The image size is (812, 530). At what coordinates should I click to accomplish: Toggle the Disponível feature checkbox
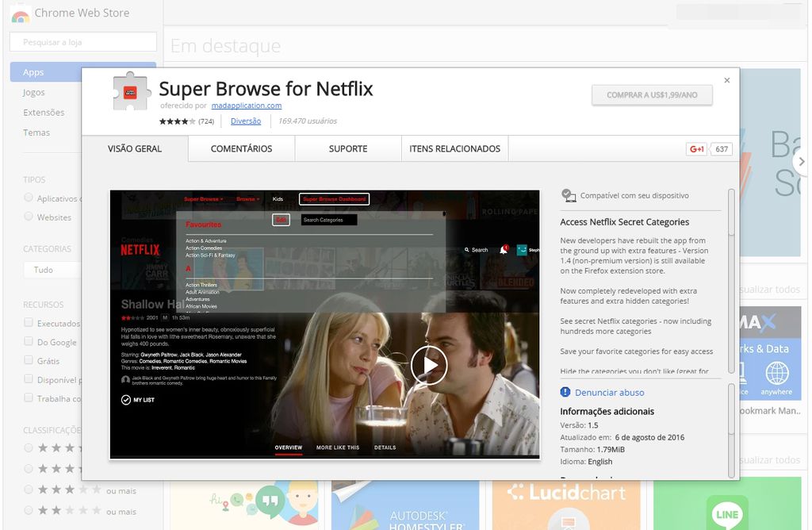click(29, 378)
